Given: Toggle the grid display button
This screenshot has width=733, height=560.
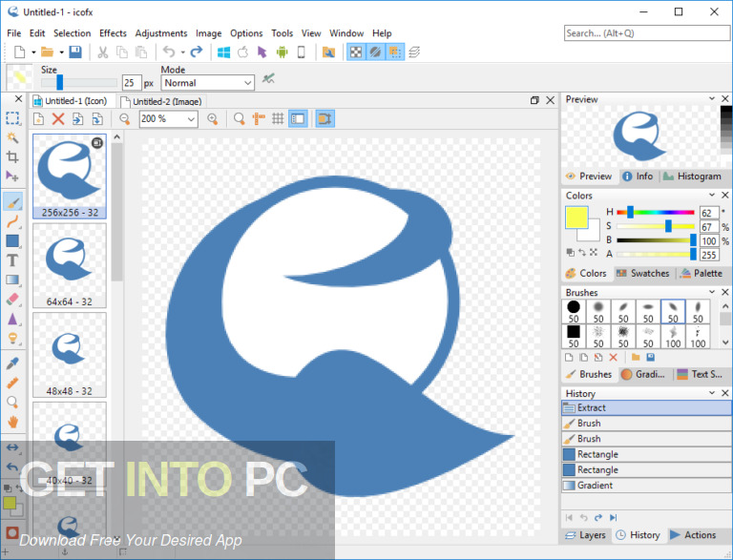Looking at the screenshot, I should pos(278,118).
